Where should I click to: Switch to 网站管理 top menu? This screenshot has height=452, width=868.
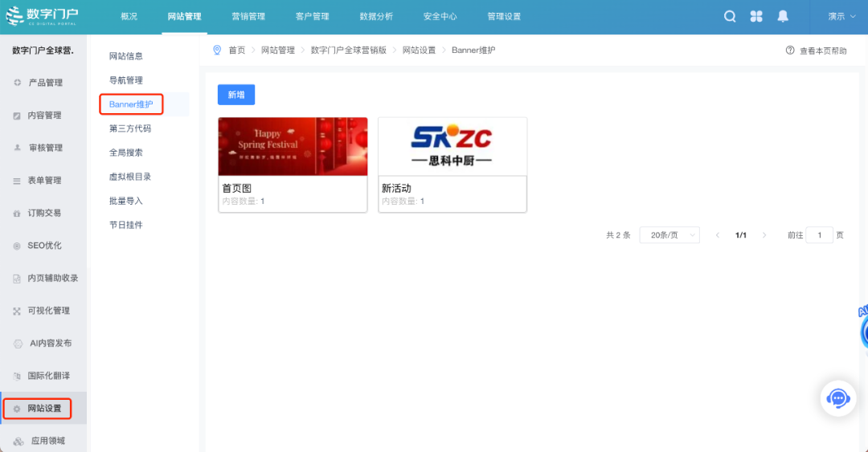pos(184,17)
